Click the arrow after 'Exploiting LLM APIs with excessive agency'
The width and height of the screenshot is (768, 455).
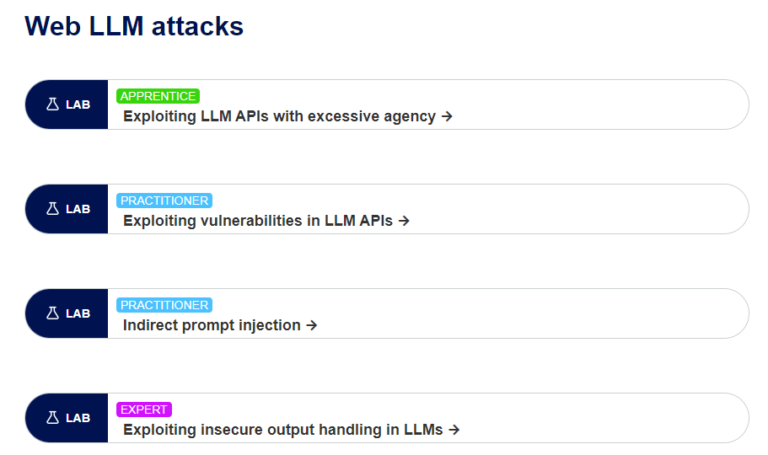pyautogui.click(x=447, y=116)
